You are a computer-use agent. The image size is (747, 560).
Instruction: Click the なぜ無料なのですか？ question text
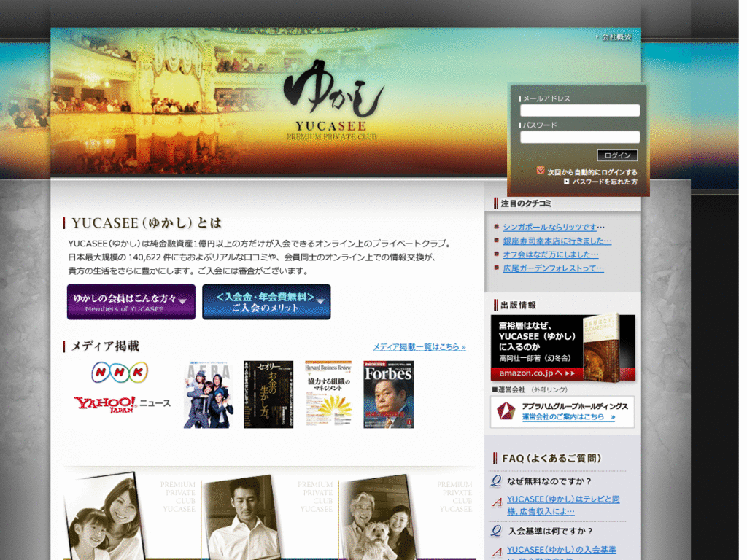point(549,481)
